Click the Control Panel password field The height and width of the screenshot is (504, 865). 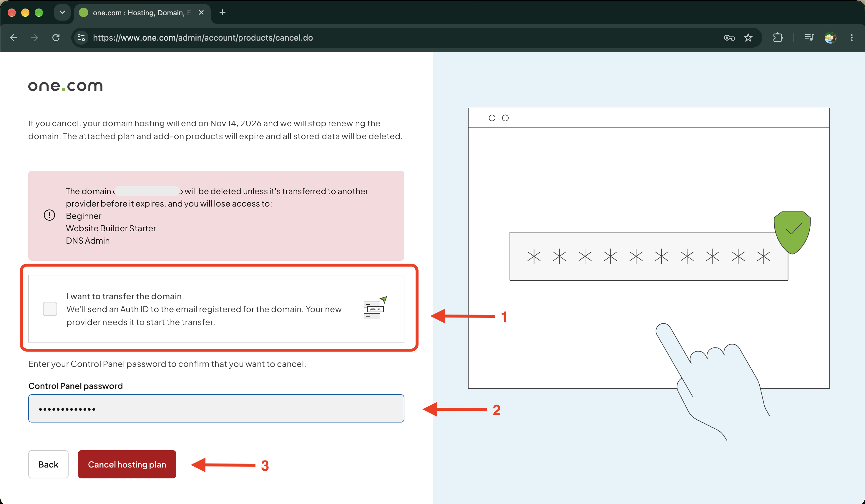click(x=216, y=408)
